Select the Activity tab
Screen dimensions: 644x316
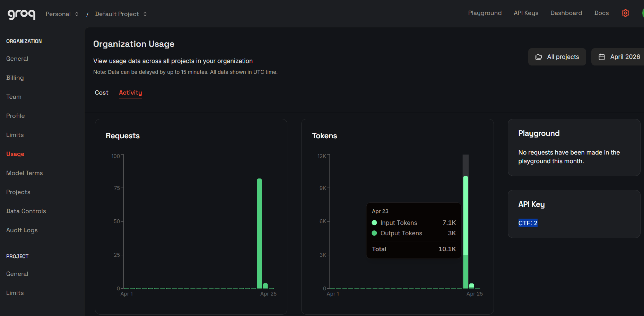[130, 93]
